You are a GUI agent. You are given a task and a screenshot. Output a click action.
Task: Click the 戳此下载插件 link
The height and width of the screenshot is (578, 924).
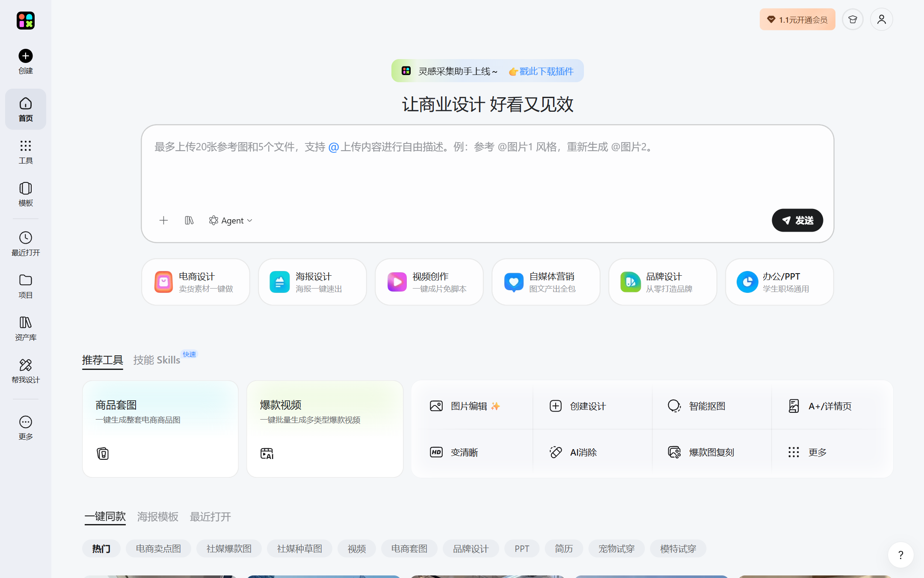pyautogui.click(x=546, y=71)
